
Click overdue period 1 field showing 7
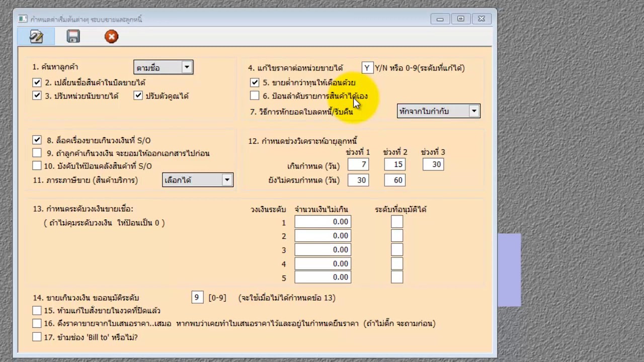click(358, 164)
